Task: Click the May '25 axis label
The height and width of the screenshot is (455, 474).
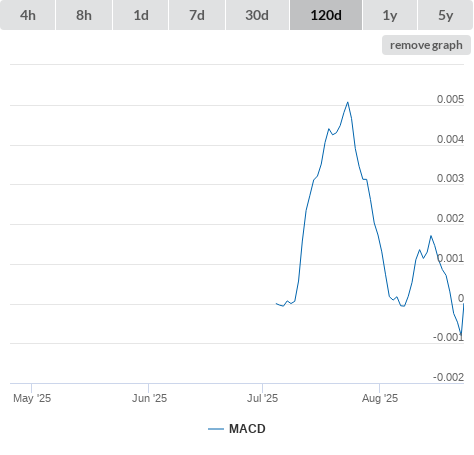Action: pos(32,398)
